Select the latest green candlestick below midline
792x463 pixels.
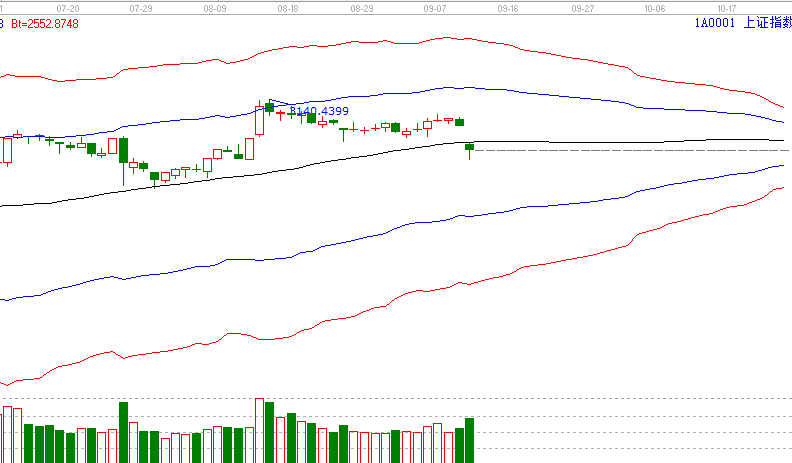point(470,147)
